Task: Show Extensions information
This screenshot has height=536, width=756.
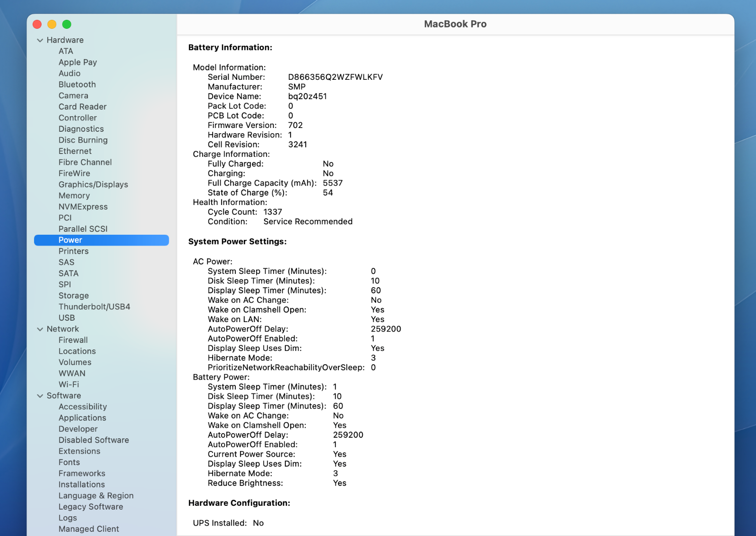Action: pyautogui.click(x=79, y=451)
